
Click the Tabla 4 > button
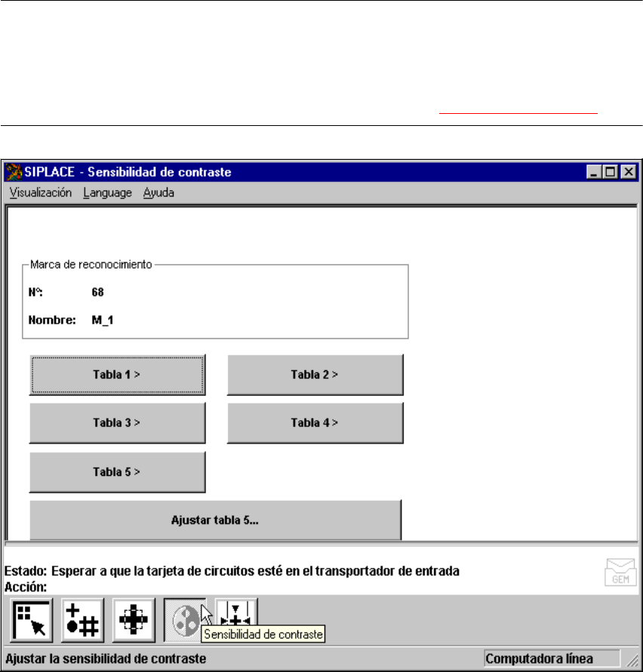click(315, 423)
